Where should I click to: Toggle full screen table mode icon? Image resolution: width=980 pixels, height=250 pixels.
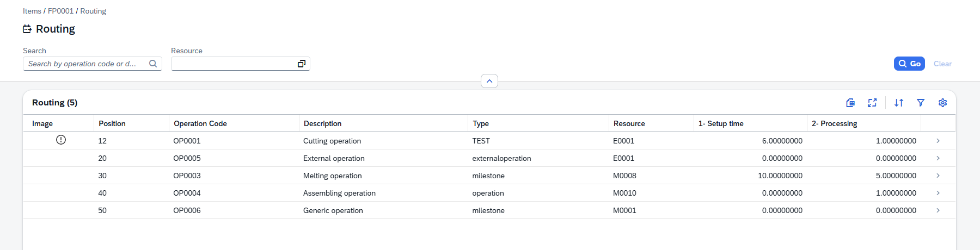tap(872, 103)
